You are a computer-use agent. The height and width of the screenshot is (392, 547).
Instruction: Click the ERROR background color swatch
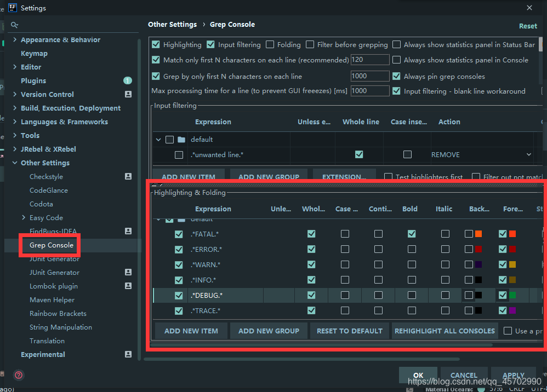click(x=478, y=249)
